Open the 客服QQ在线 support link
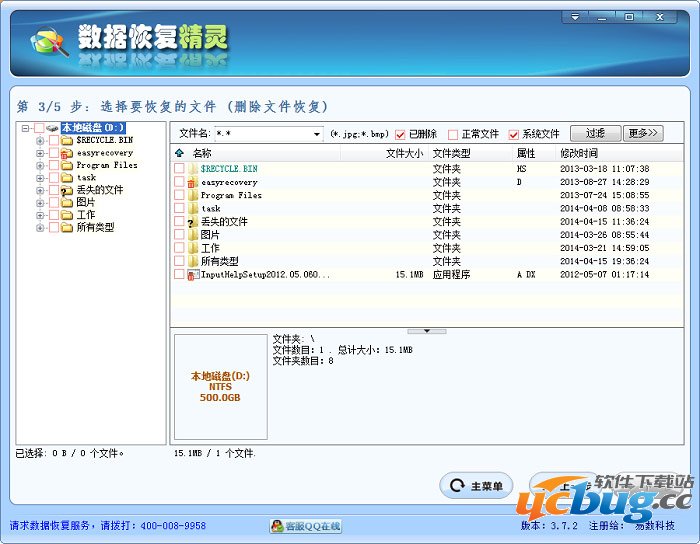Screen dimensions: 700x544 point(306,526)
